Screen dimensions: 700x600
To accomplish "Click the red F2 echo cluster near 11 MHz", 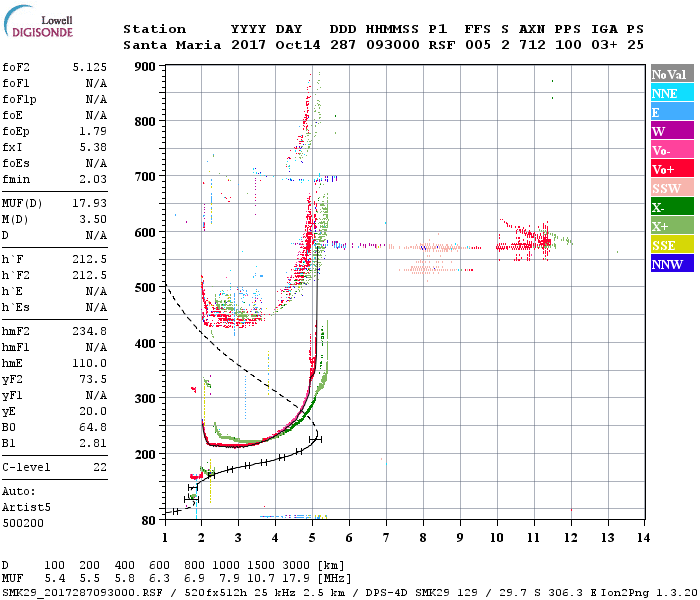I will point(525,242).
